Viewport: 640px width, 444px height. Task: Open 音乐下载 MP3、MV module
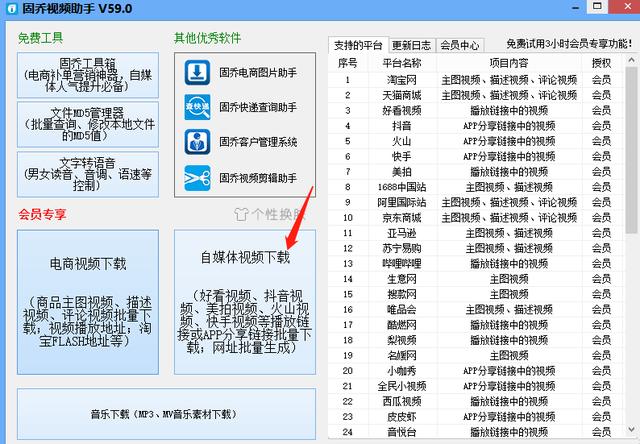167,414
